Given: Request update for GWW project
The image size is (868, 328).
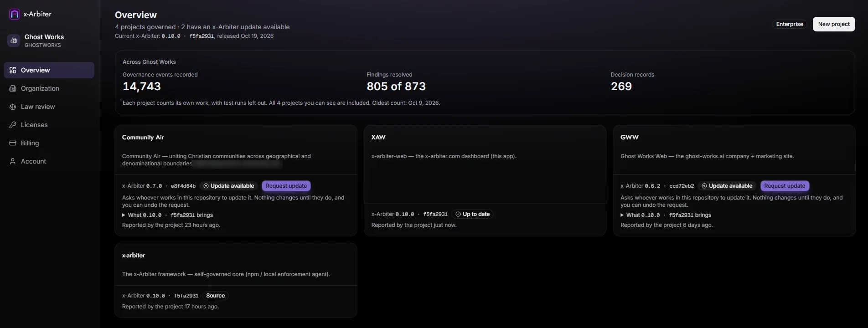Looking at the screenshot, I should coord(785,186).
